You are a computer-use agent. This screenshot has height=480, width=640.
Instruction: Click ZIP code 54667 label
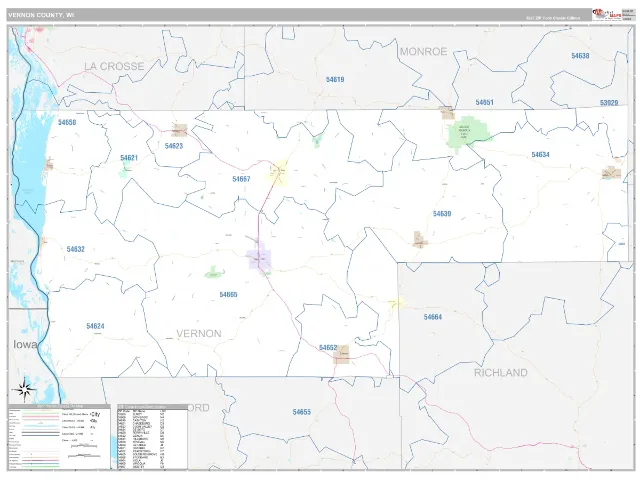(x=241, y=179)
